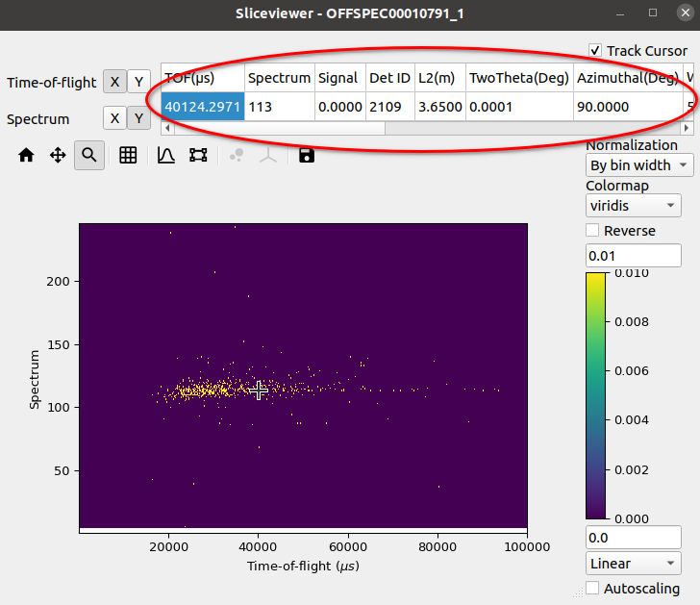Click the Home reset view icon
700x605 pixels.
(x=26, y=155)
